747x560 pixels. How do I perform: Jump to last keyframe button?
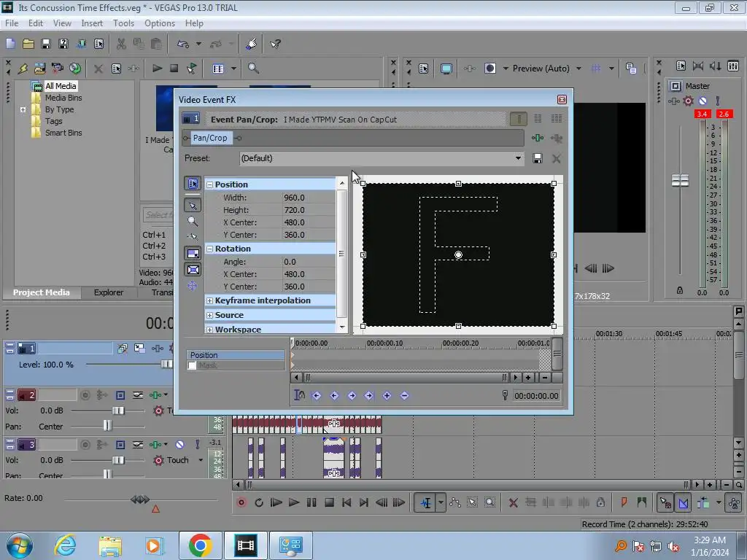(x=369, y=395)
